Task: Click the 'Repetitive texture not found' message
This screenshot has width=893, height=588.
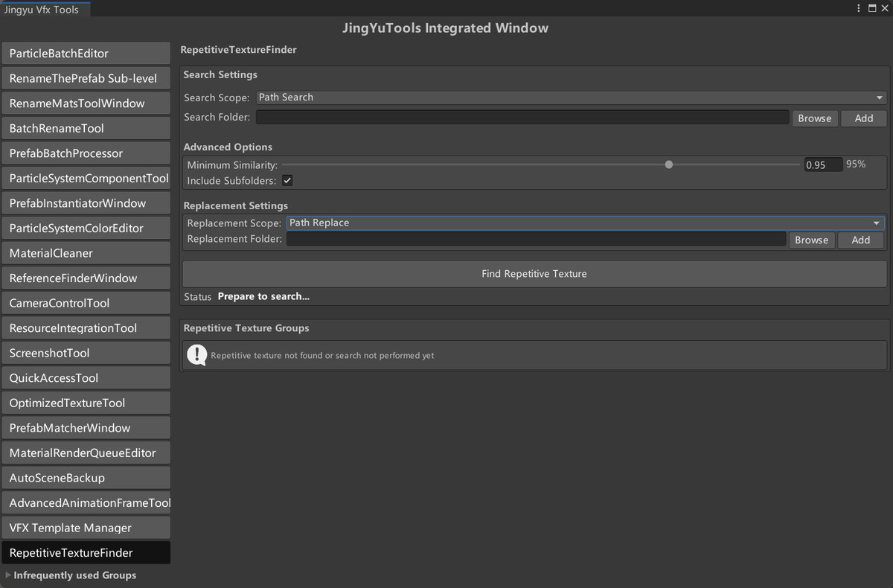Action: click(x=322, y=356)
